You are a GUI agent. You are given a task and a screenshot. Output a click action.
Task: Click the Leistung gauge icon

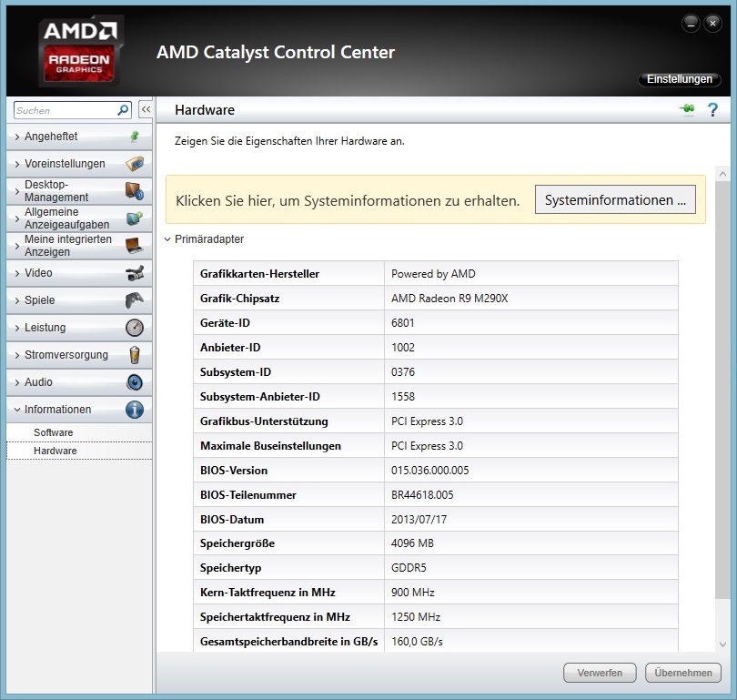[x=135, y=328]
